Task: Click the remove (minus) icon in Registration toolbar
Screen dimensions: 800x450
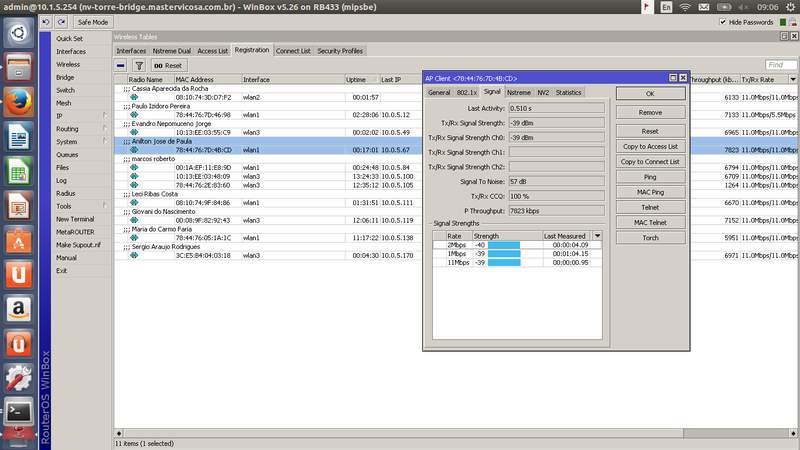Action: click(x=120, y=65)
